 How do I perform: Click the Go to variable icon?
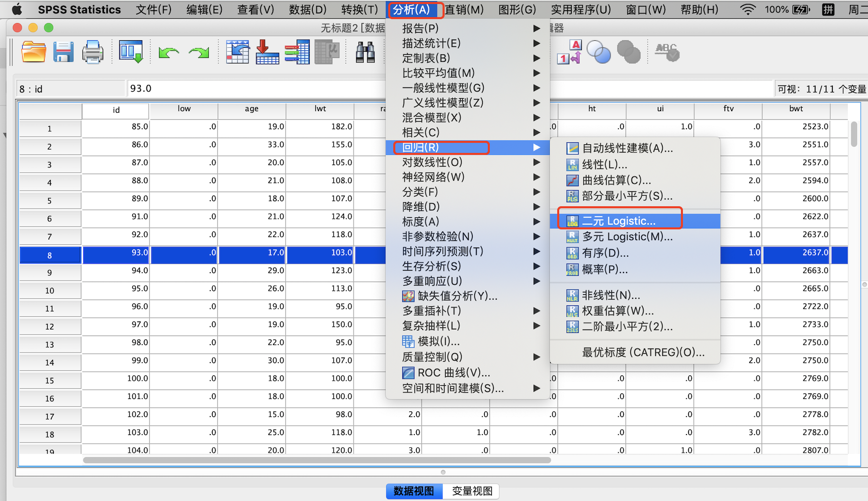267,52
